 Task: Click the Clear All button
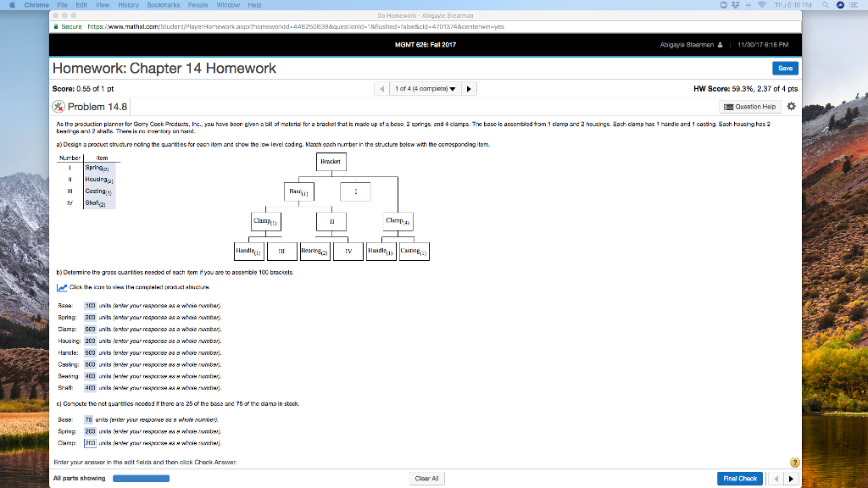coord(426,478)
